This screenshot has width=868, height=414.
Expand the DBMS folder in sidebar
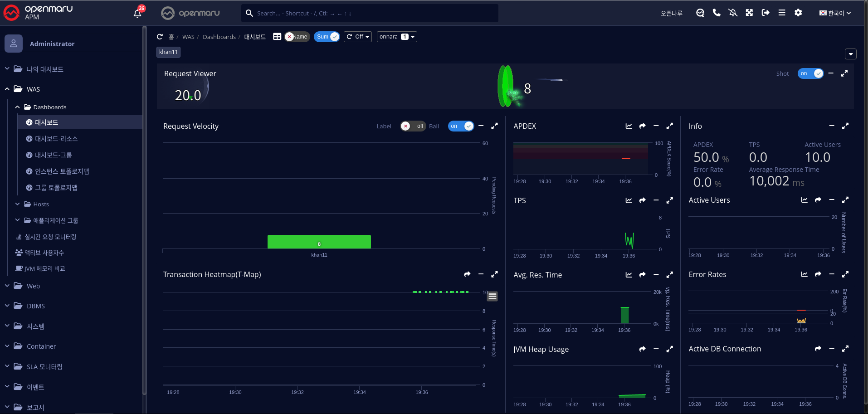[35, 306]
